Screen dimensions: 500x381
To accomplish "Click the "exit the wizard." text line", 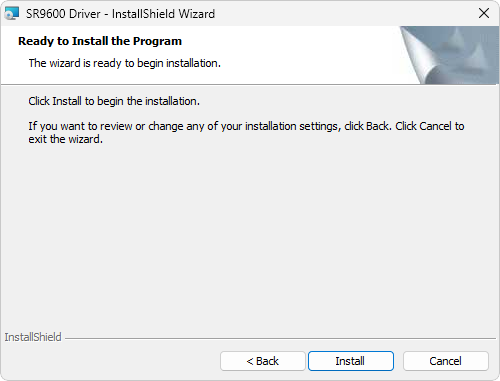I will (x=66, y=139).
